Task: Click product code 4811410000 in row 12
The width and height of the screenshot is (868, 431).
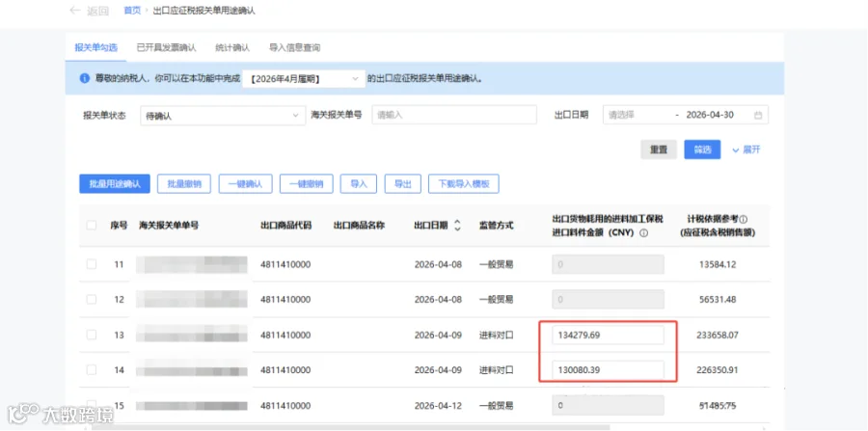Action: coord(285,299)
